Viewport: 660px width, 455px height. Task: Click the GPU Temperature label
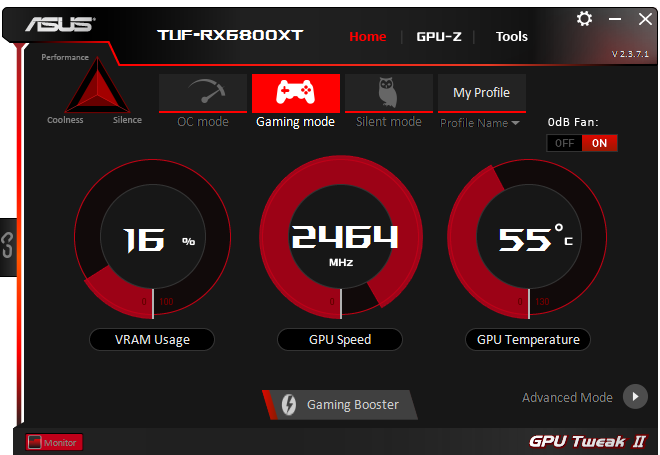pos(528,340)
